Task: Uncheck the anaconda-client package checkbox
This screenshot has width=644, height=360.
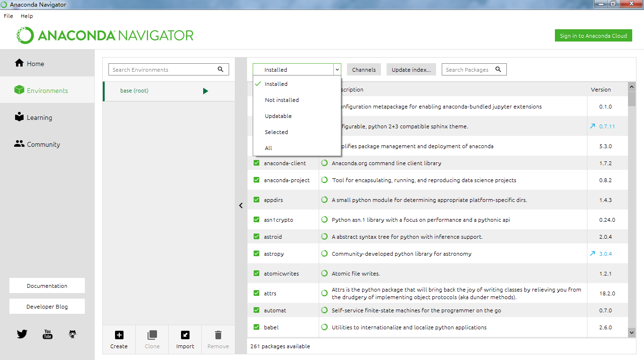Action: click(257, 163)
